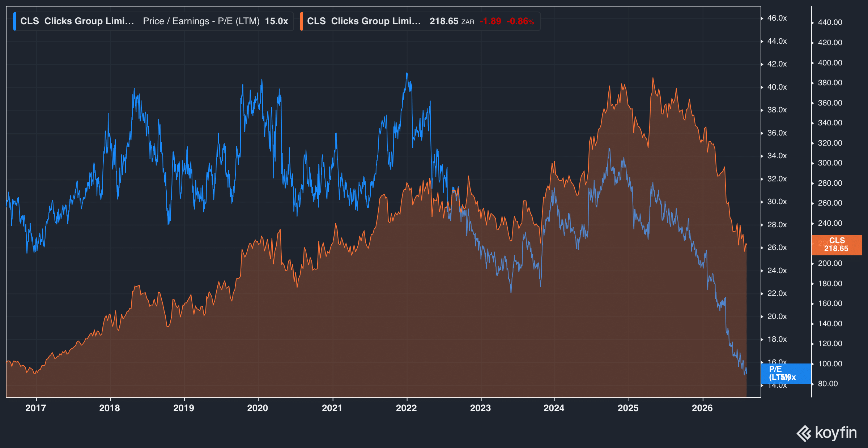Click the '42.0x' P/E axis label
This screenshot has width=868, height=448.
(777, 64)
